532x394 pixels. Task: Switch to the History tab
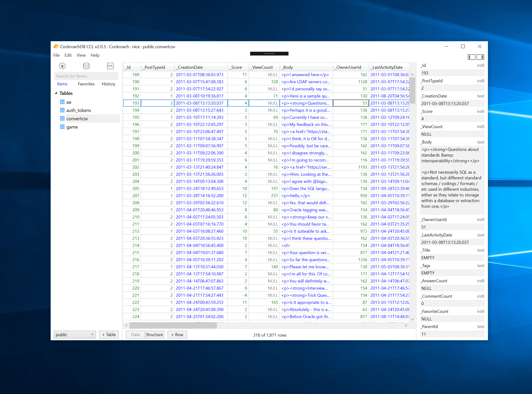pos(108,84)
